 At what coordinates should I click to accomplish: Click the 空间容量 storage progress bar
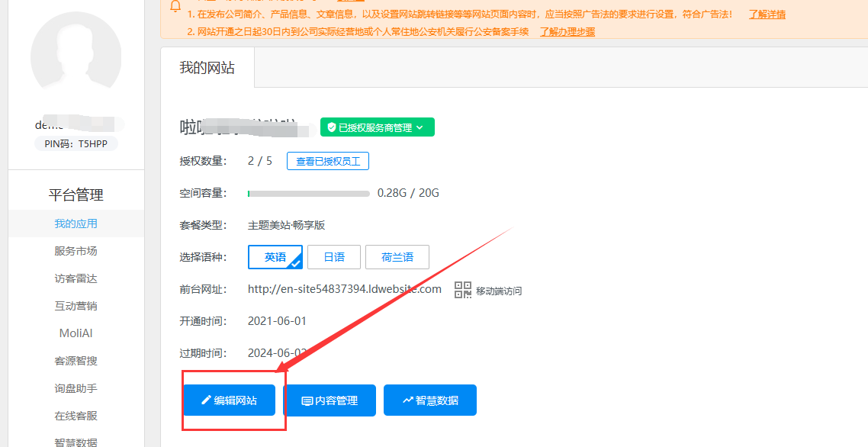(308, 193)
